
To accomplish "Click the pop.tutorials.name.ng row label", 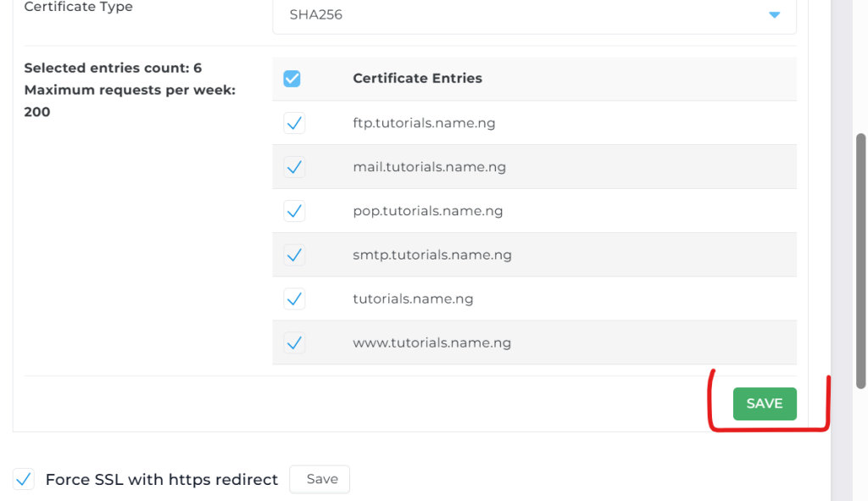I will tap(427, 211).
